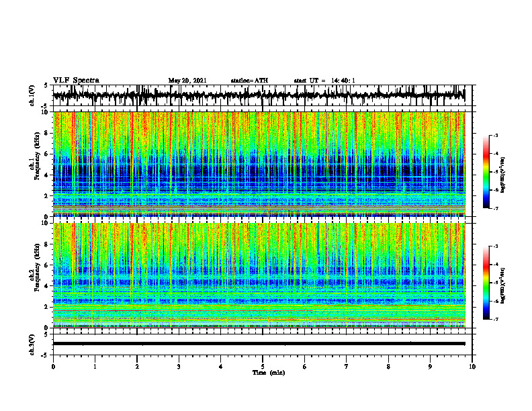Click the ch.1 voltage waveform trace
This screenshot has height=411, width=532.
click(259, 95)
